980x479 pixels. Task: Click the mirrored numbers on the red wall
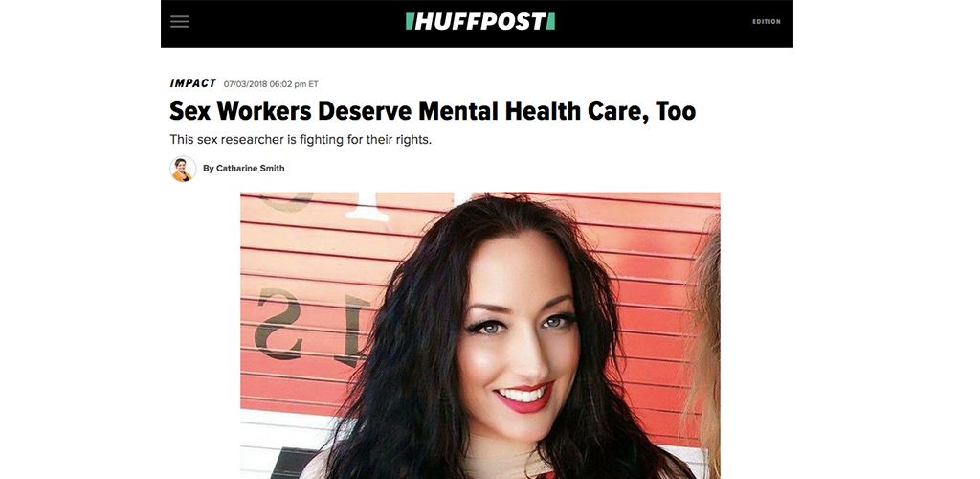[313, 327]
